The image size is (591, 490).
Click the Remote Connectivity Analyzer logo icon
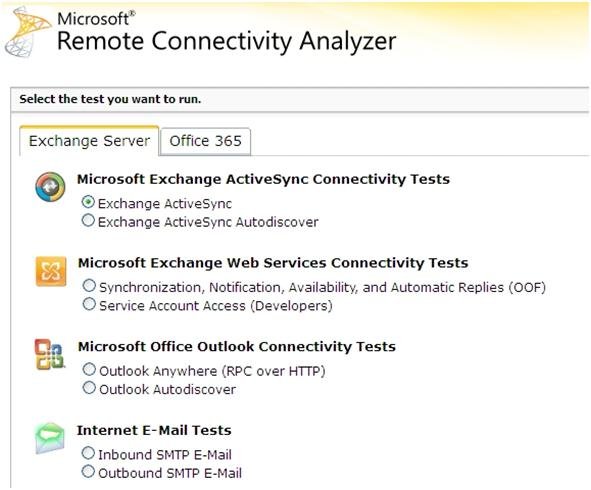click(28, 32)
